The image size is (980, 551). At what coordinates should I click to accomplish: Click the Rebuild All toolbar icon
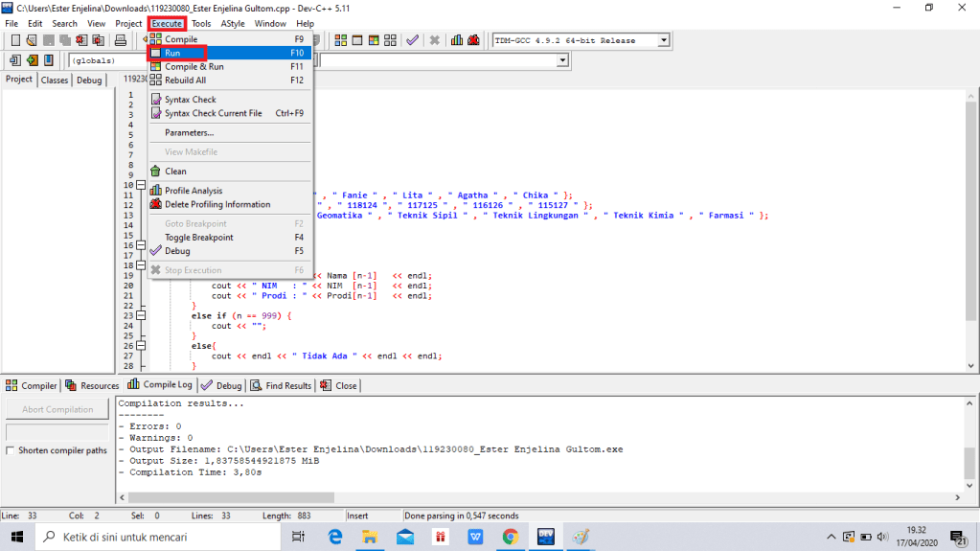click(389, 40)
